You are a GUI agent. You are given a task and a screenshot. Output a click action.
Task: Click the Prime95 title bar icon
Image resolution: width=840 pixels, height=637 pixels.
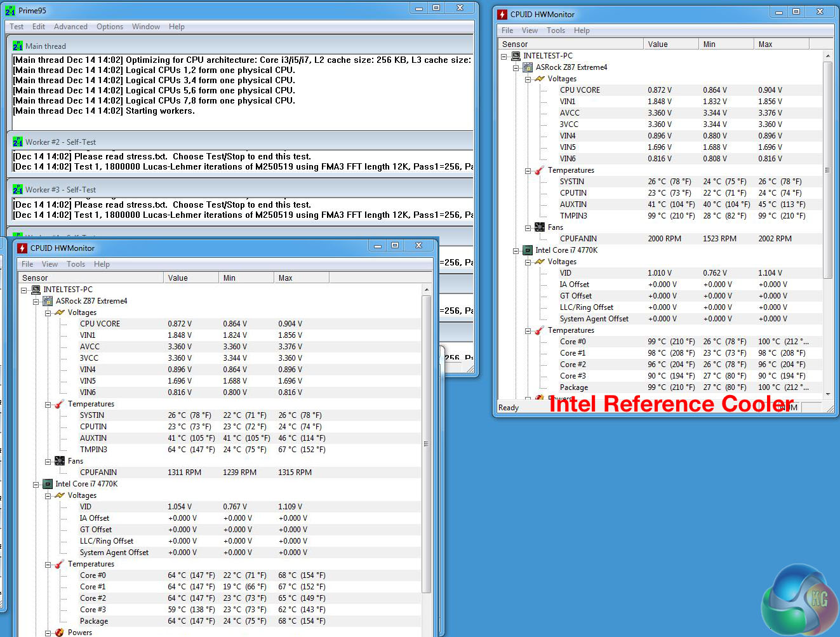[10, 11]
